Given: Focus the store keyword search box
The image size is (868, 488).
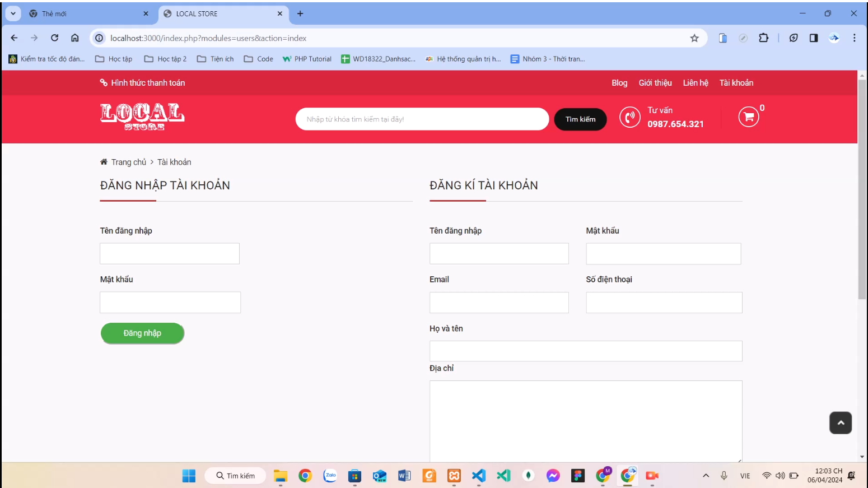Looking at the screenshot, I should point(422,119).
